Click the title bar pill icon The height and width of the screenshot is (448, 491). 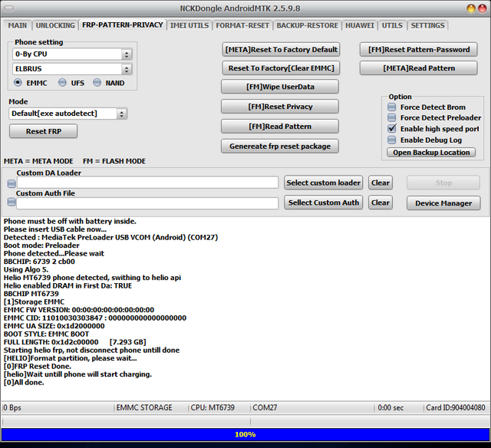[8, 8]
